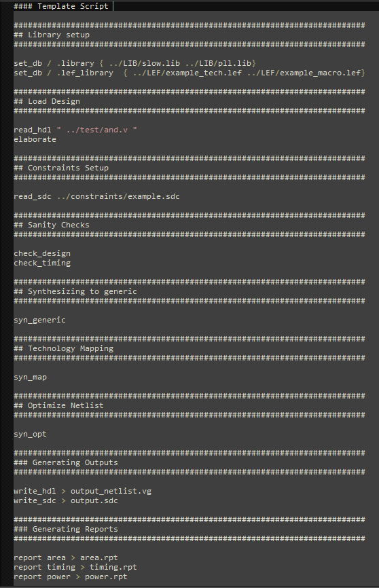This screenshot has width=379, height=588.
Task: Click the syn_generic command
Action: pyautogui.click(x=39, y=320)
